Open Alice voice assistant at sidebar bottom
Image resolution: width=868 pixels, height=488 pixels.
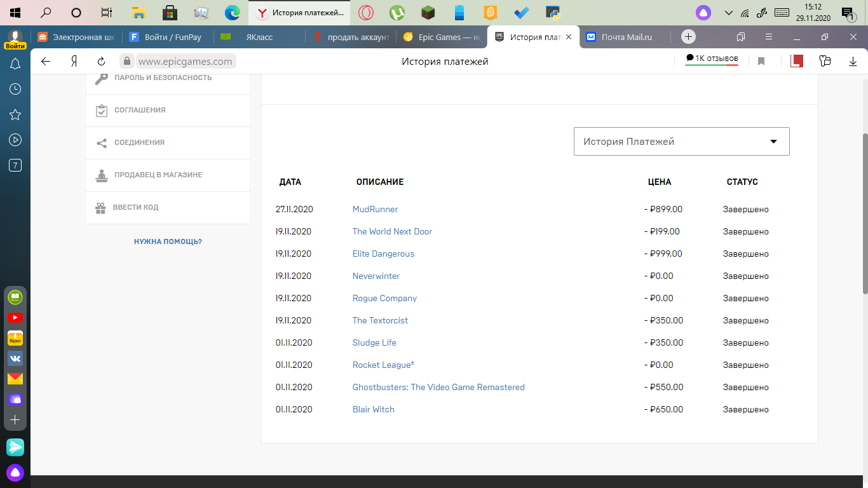click(15, 473)
